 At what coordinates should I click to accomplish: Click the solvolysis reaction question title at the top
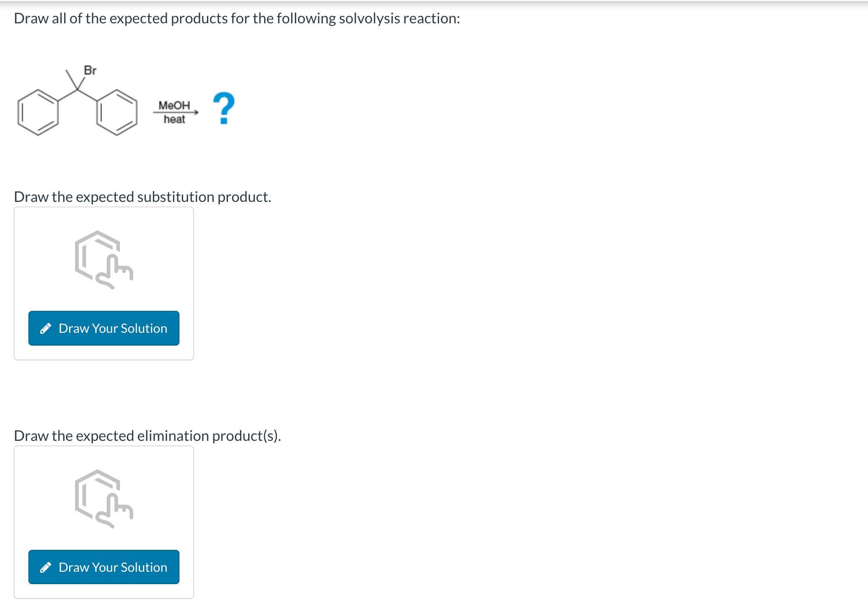[x=236, y=18]
